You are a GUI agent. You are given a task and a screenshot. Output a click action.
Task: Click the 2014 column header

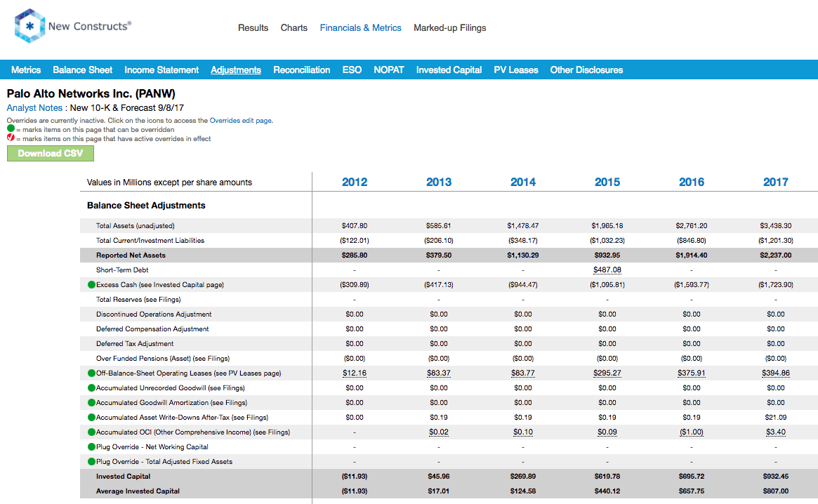pos(522,182)
